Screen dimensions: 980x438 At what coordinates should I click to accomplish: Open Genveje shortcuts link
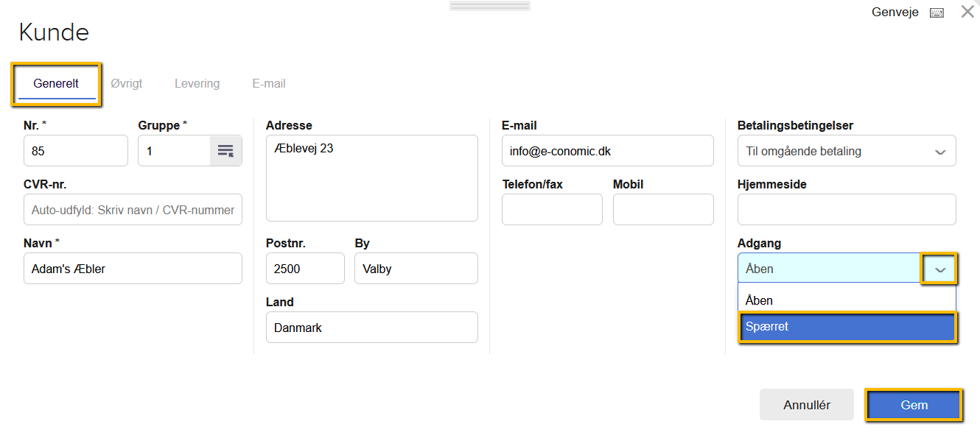coord(895,13)
